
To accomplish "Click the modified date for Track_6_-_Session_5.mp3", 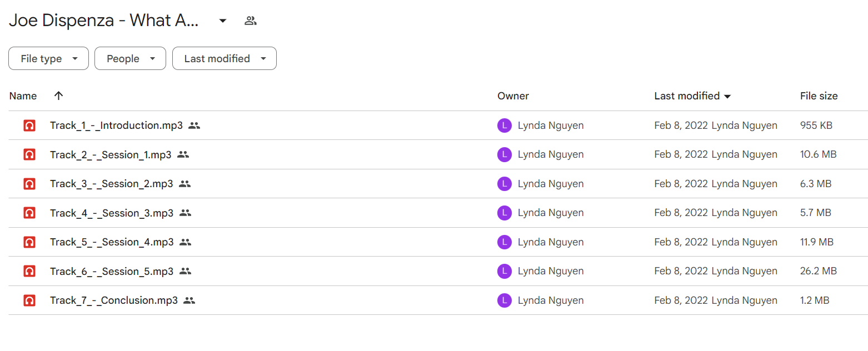I will click(681, 271).
